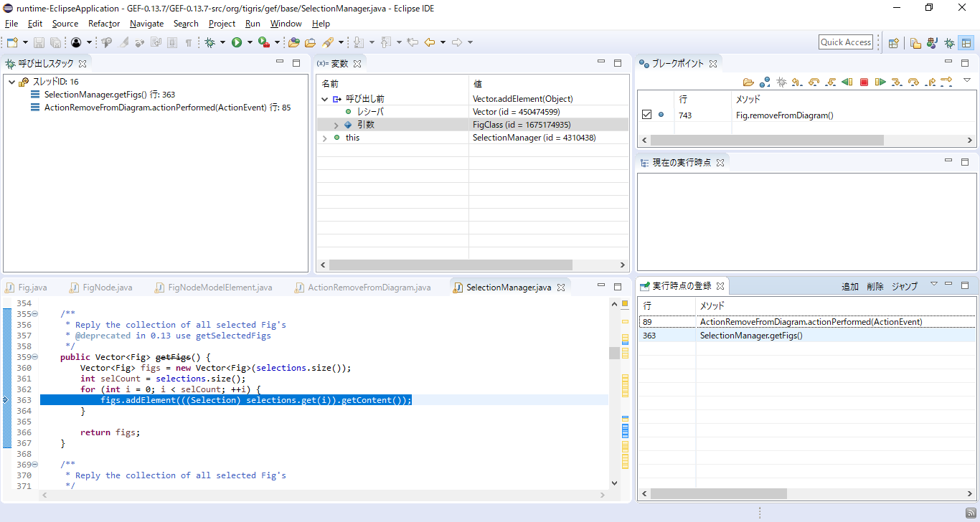The image size is (980, 522).
Task: Switch to the Fig.java editor tab
Action: click(x=27, y=288)
